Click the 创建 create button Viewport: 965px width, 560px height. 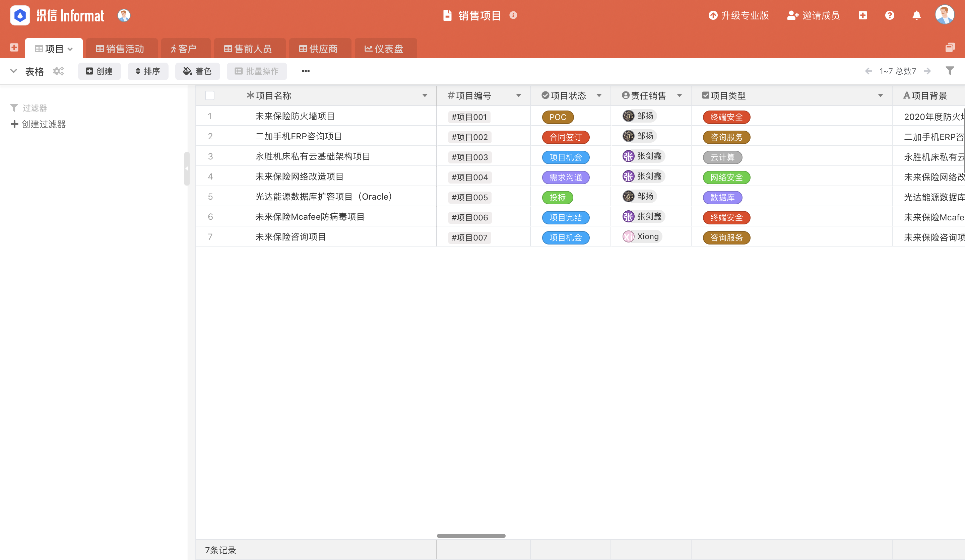coord(99,71)
